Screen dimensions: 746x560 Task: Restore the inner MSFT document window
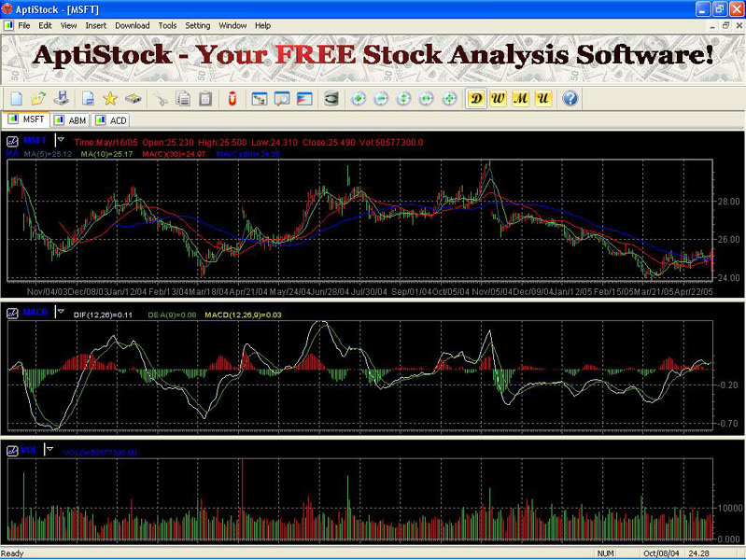(725, 26)
